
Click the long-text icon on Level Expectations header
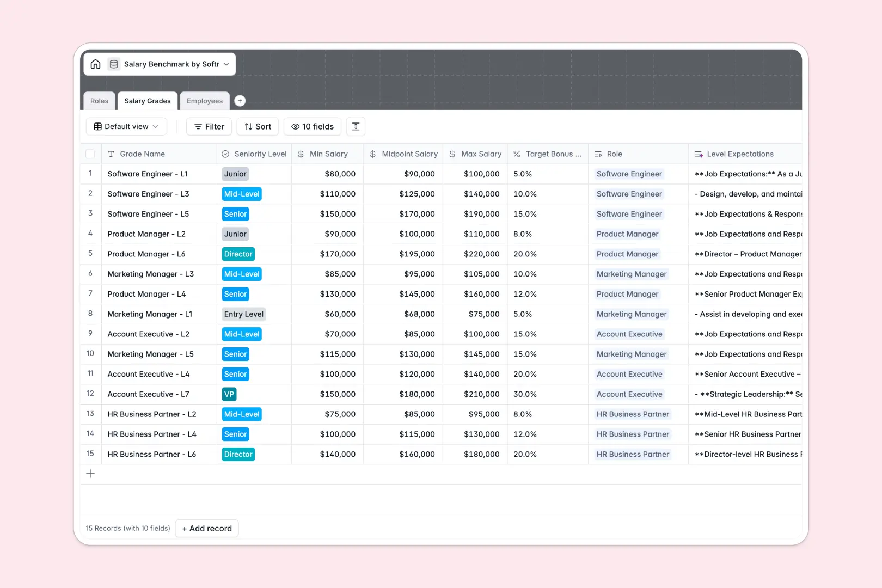(698, 154)
